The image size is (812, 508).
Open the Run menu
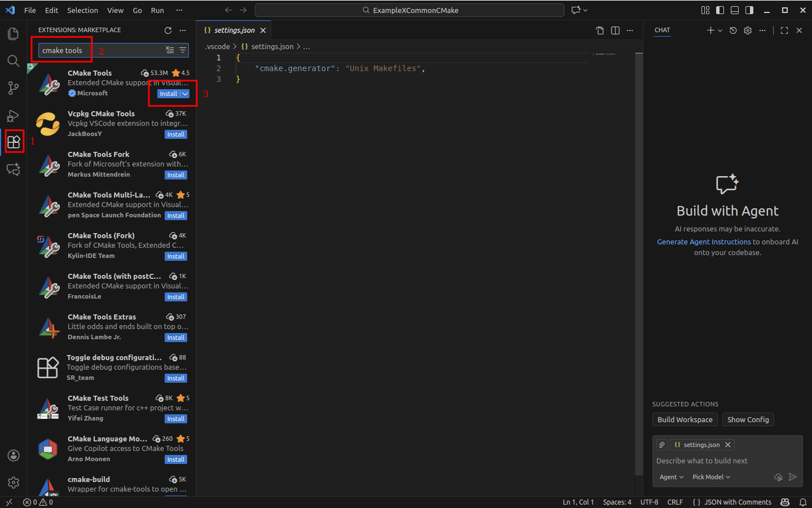point(157,10)
